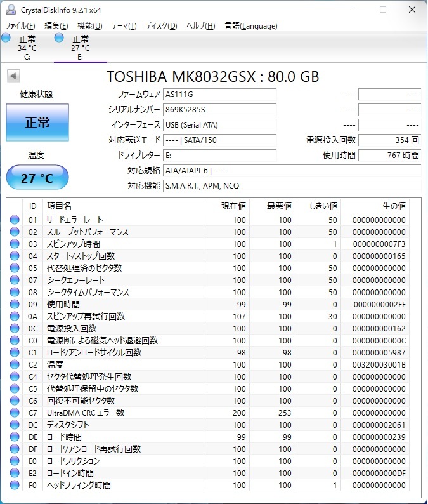
Task: Click the 健康状態 label
Action: tap(36, 94)
